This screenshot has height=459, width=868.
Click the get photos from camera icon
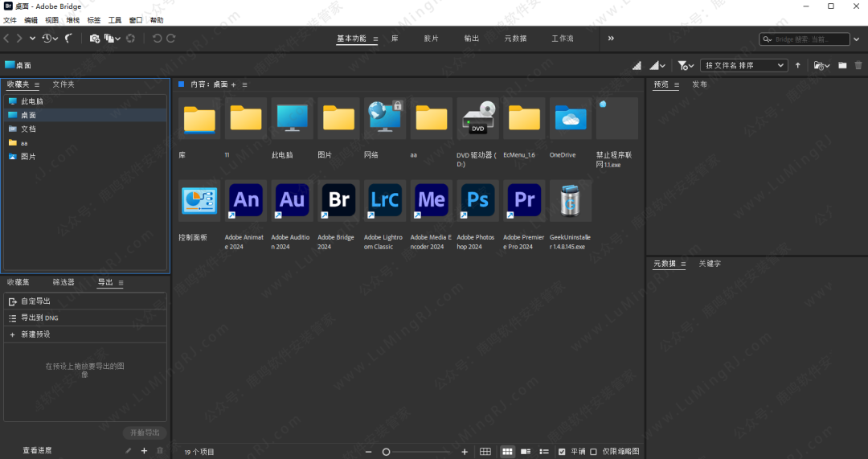point(95,38)
